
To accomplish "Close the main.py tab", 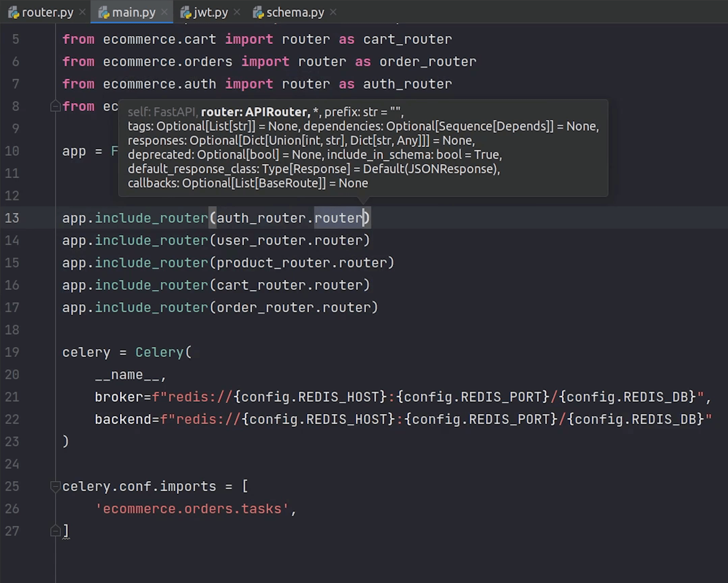I will pyautogui.click(x=164, y=12).
